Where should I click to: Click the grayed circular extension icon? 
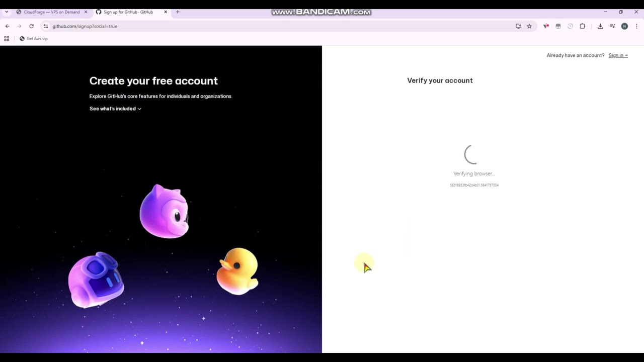point(570,26)
